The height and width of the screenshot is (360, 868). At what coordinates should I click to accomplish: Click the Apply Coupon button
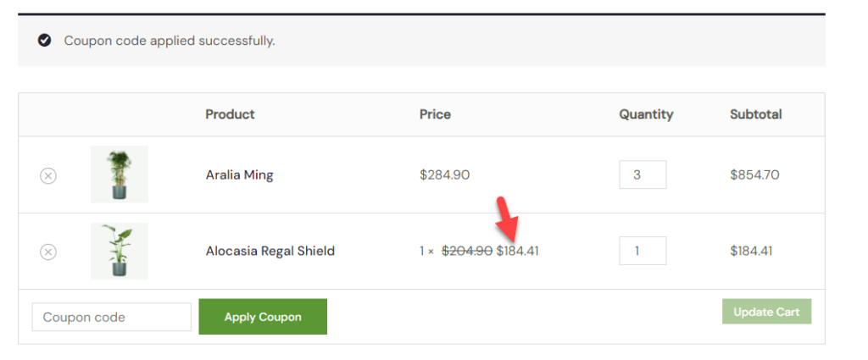(x=263, y=317)
